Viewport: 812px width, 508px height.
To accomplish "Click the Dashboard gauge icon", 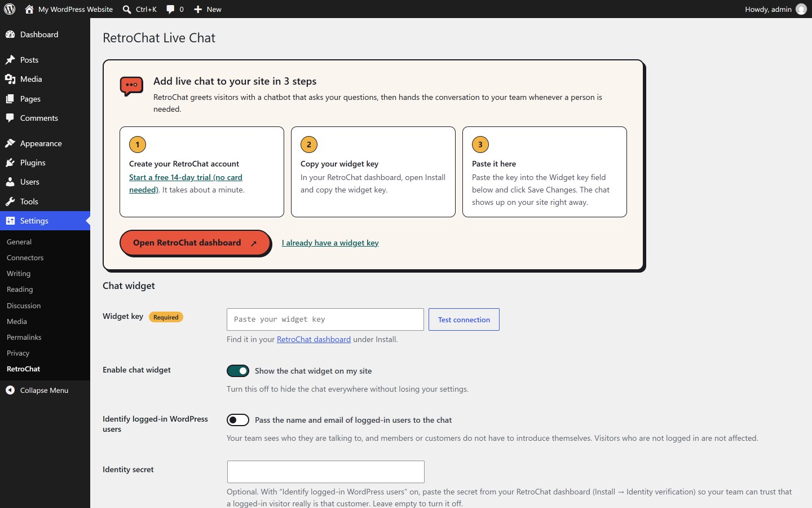I will pos(10,34).
